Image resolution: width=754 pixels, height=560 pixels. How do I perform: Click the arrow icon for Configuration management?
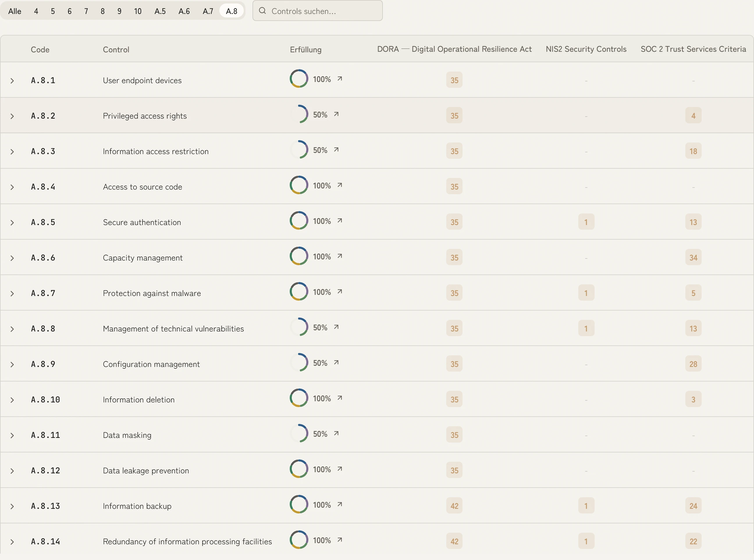pyautogui.click(x=336, y=362)
